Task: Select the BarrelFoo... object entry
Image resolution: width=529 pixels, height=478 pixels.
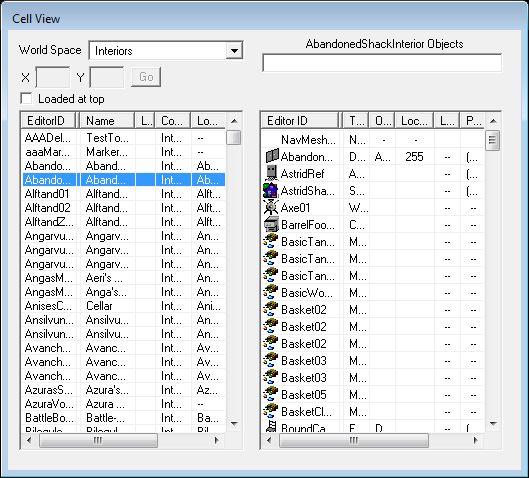Action: click(x=373, y=224)
